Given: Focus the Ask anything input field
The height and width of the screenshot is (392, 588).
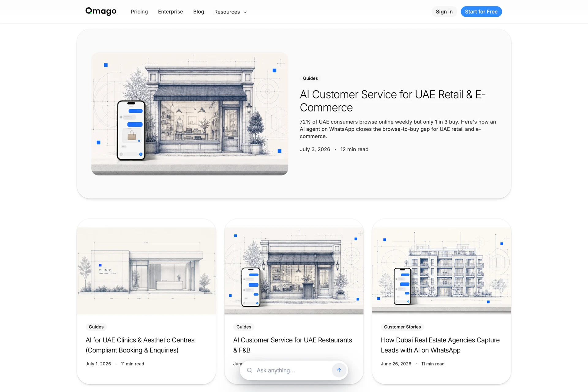Looking at the screenshot, I should 292,370.
